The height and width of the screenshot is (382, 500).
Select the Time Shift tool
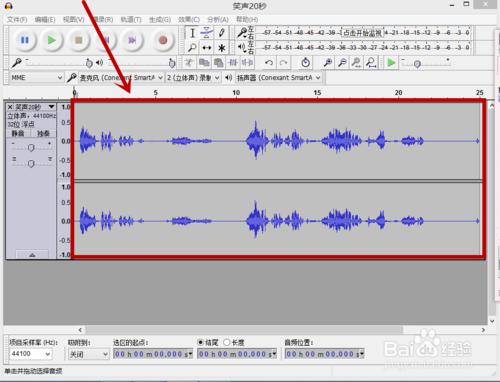pyautogui.click(x=207, y=48)
